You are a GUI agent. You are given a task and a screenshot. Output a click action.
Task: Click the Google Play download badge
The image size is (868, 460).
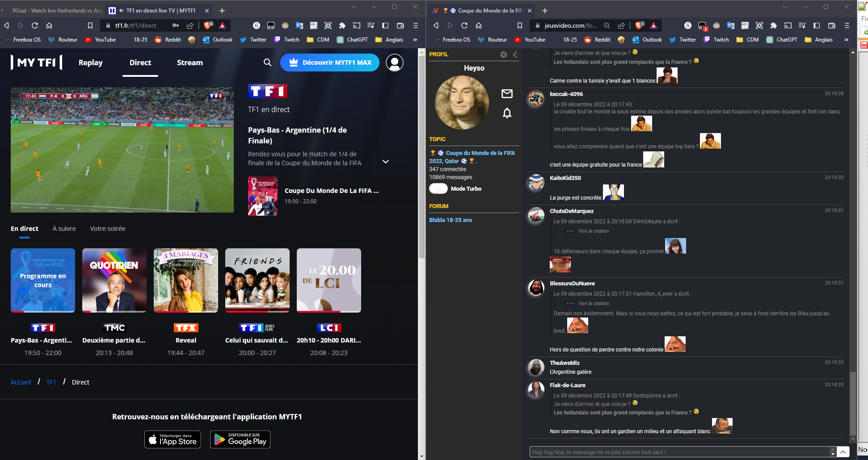(x=240, y=439)
